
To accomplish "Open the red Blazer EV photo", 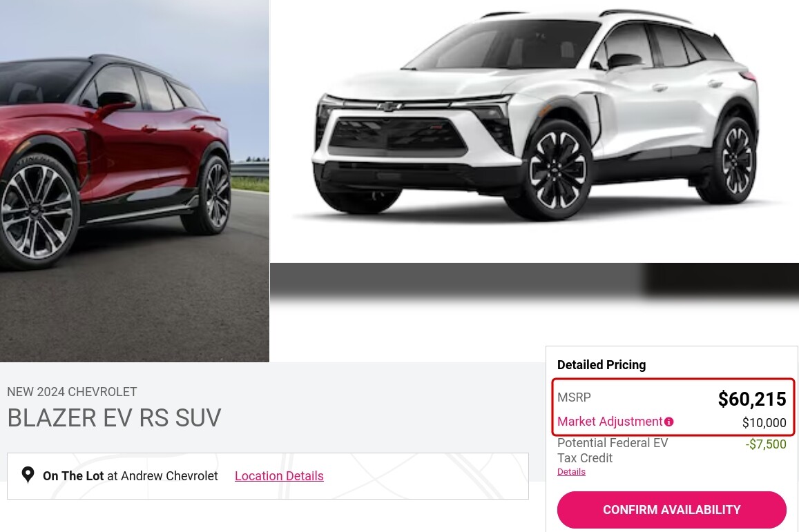I will (135, 181).
